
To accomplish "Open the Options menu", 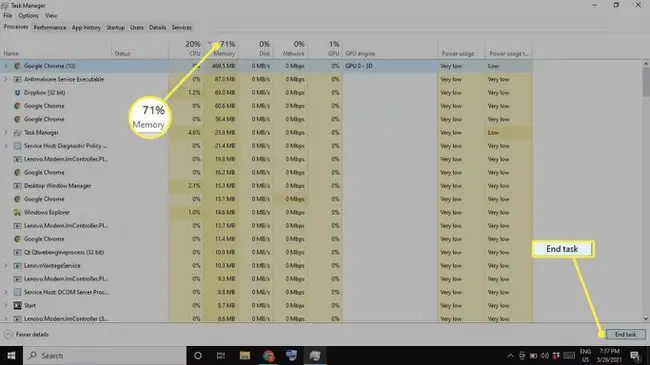I will [x=28, y=16].
